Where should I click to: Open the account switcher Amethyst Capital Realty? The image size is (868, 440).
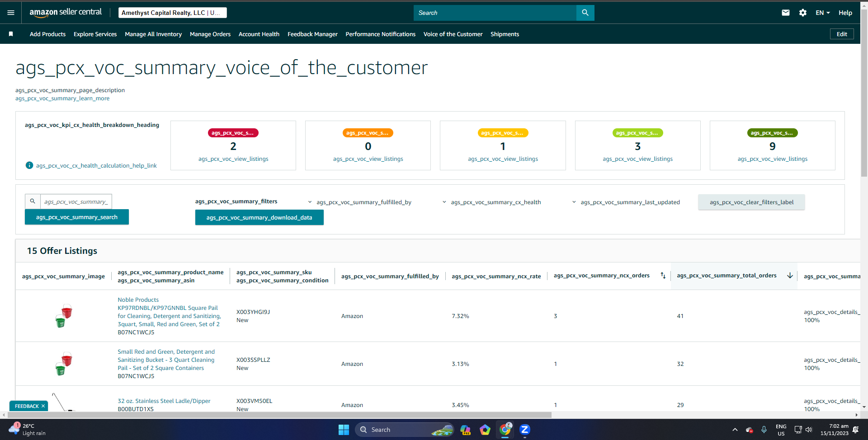(173, 13)
